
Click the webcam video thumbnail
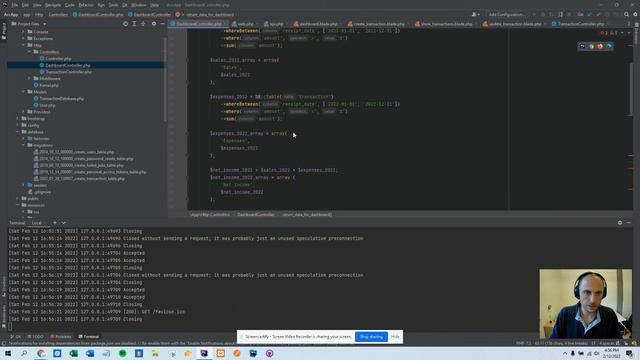(585, 304)
